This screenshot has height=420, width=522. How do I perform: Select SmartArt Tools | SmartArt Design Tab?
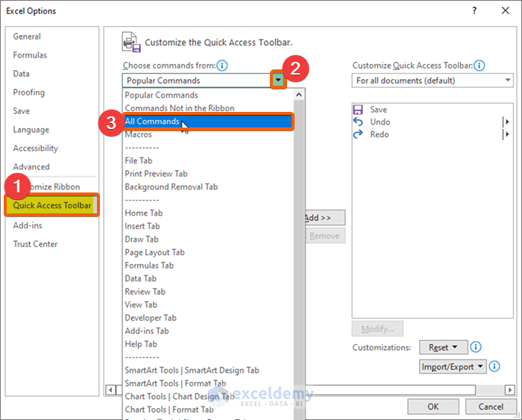click(208, 370)
